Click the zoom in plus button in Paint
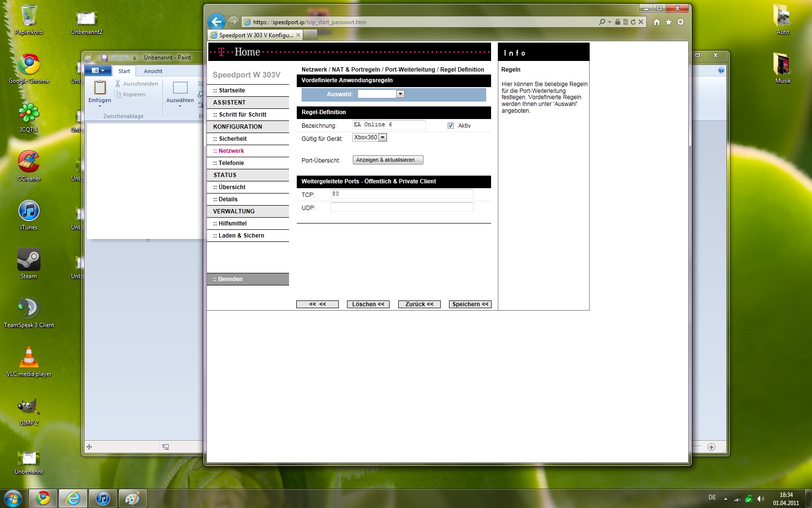The width and height of the screenshot is (812, 508). click(711, 447)
